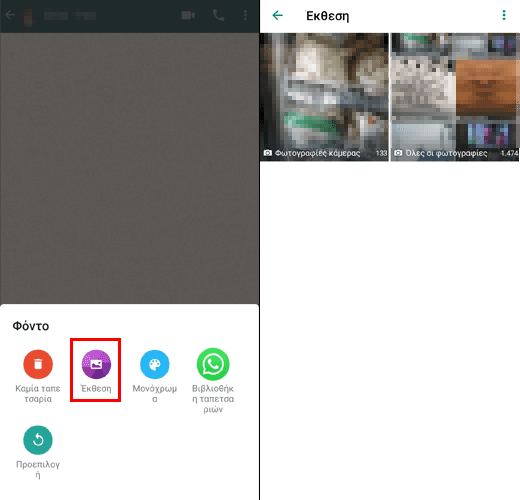
Task: Start a video call from chat header
Action: pos(188,15)
